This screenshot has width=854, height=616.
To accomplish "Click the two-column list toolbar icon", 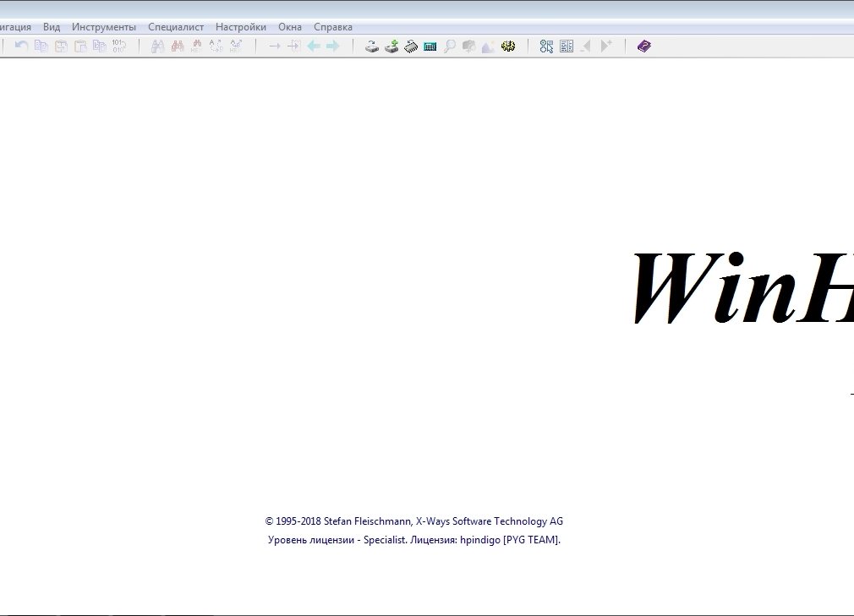I will pyautogui.click(x=567, y=46).
